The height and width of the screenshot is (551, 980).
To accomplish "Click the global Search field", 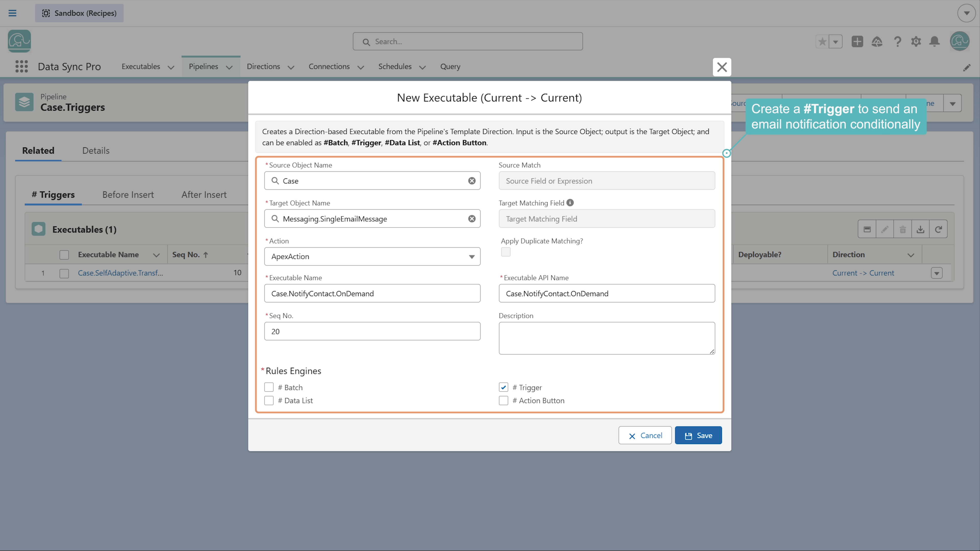I will [x=468, y=41].
